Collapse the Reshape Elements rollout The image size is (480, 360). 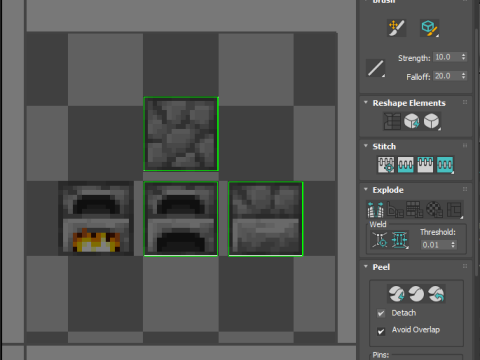pos(366,103)
